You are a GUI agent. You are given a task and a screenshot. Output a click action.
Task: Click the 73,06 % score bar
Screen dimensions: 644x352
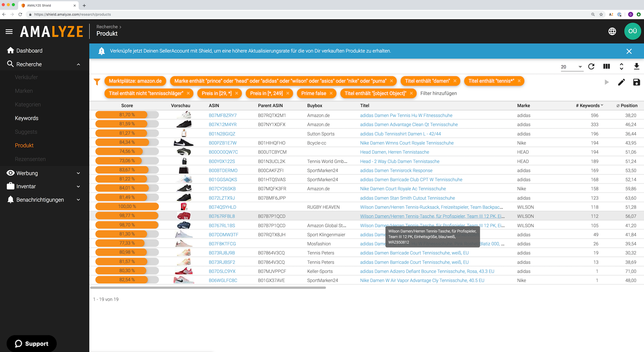point(127,161)
